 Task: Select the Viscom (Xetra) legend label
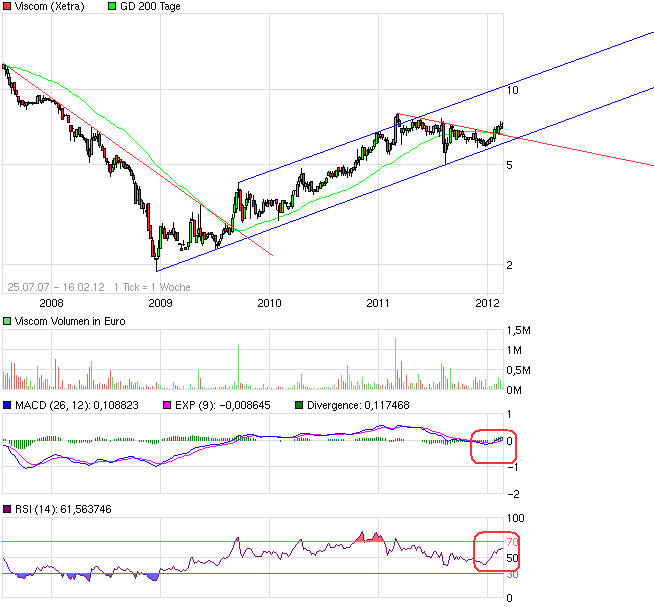click(50, 7)
